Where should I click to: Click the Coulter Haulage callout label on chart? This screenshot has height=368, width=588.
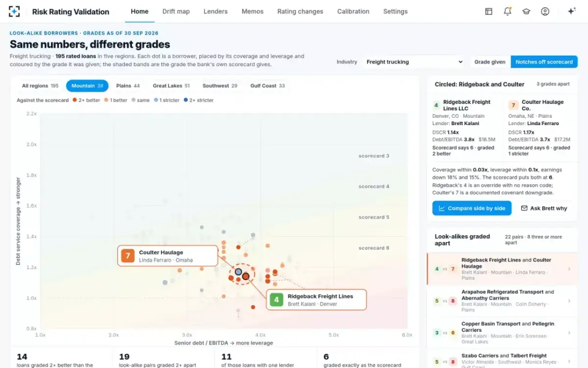tap(168, 256)
